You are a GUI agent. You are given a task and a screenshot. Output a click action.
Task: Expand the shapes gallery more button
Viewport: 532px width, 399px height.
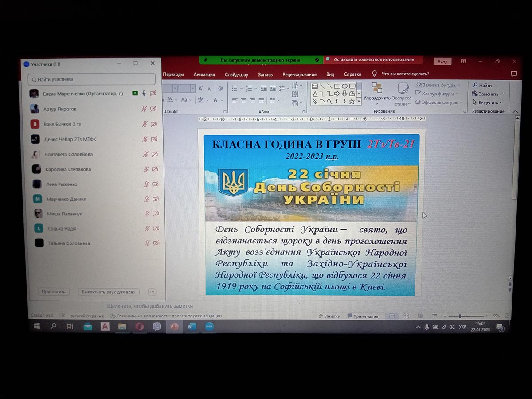pos(359,102)
